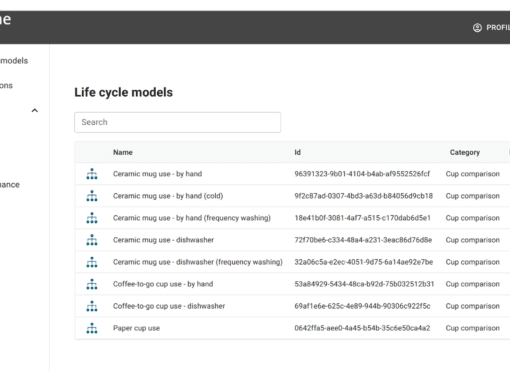Select Id 72f70be6-c334-48a4-a231-3eac86d76d8e

point(363,240)
